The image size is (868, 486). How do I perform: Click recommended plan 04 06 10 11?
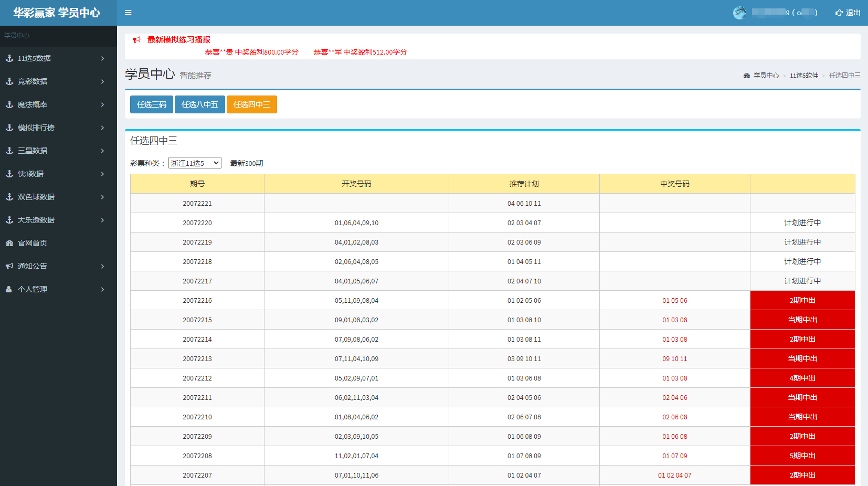point(524,204)
